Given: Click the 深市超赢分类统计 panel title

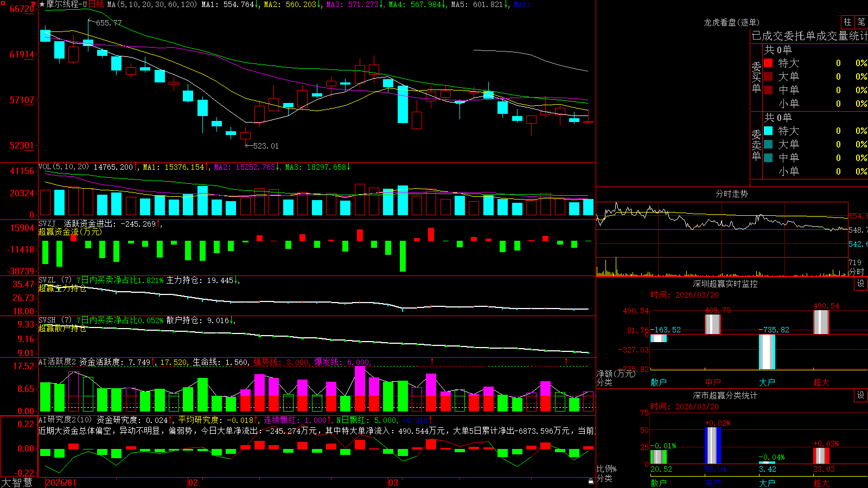Looking at the screenshot, I should [x=725, y=395].
